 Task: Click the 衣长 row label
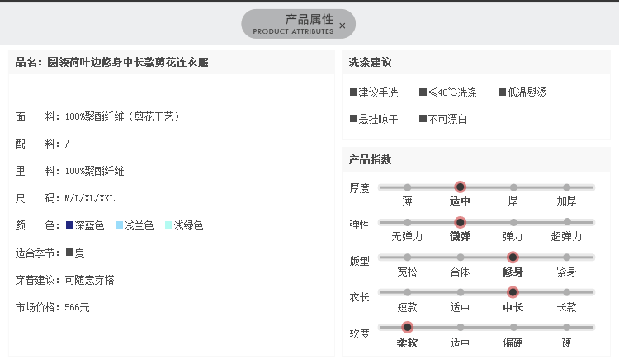pyautogui.click(x=359, y=297)
